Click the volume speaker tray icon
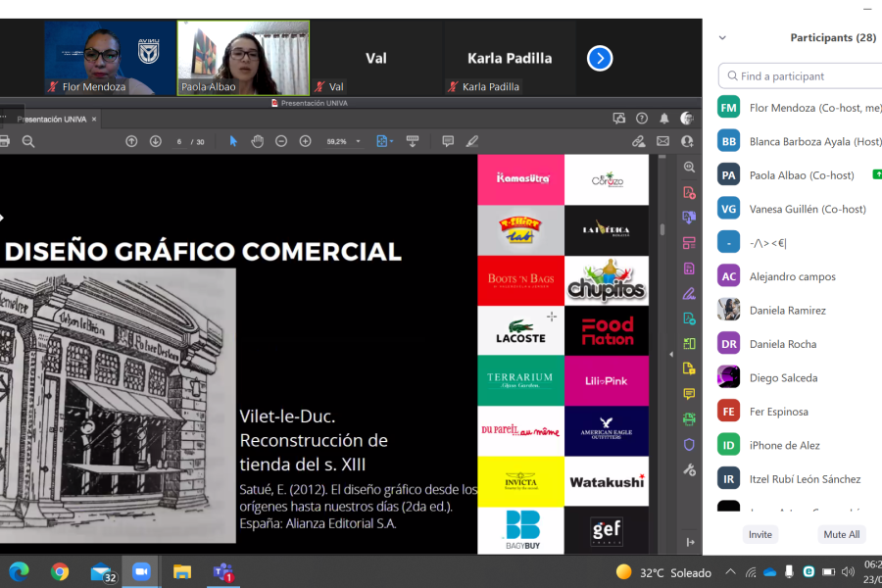The image size is (882, 588). pos(848,572)
